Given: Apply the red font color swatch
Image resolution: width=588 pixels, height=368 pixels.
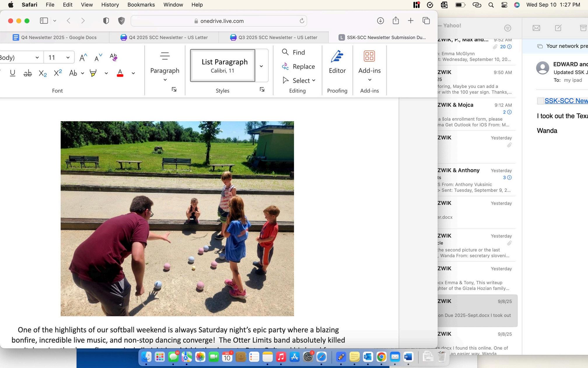Looking at the screenshot, I should (x=120, y=73).
